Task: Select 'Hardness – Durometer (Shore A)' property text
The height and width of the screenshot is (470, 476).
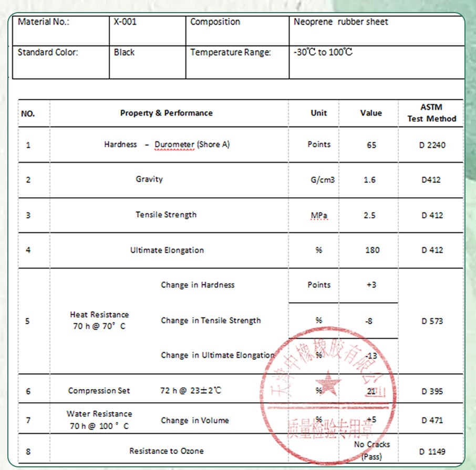Action: (x=167, y=144)
